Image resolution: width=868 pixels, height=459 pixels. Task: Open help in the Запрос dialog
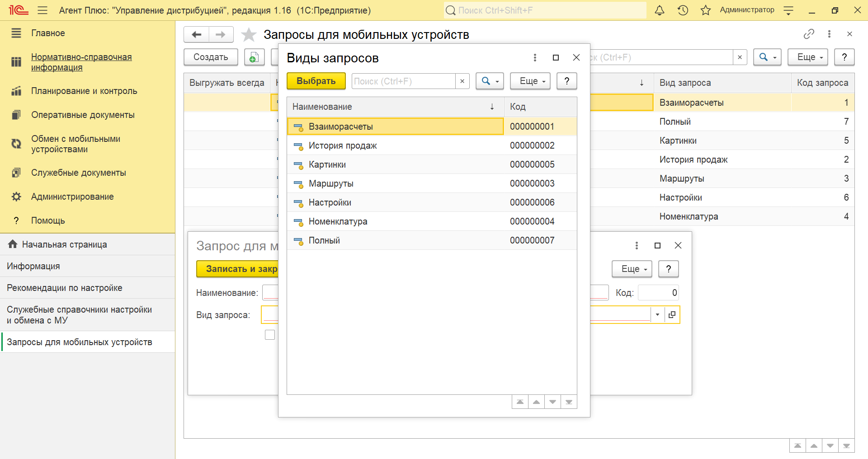click(x=668, y=269)
